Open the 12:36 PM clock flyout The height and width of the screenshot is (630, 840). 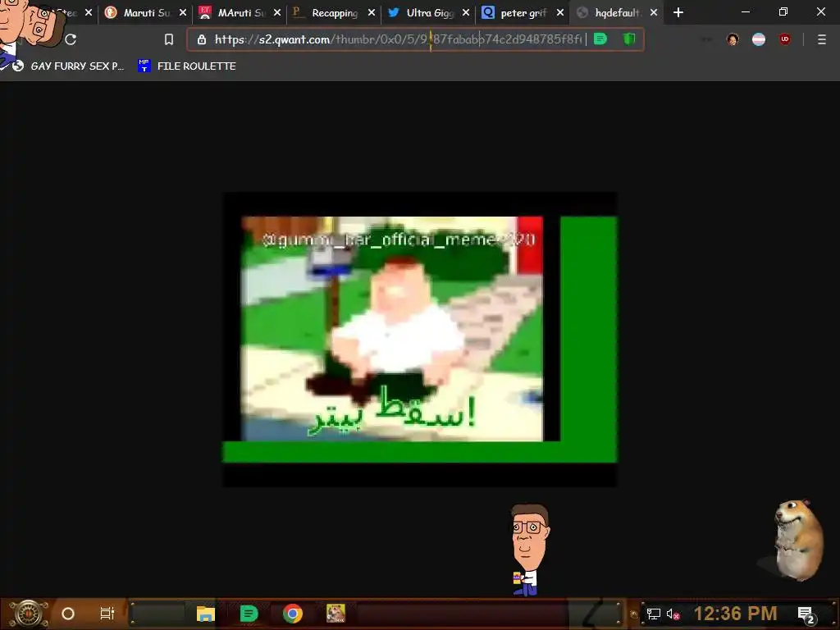click(736, 614)
